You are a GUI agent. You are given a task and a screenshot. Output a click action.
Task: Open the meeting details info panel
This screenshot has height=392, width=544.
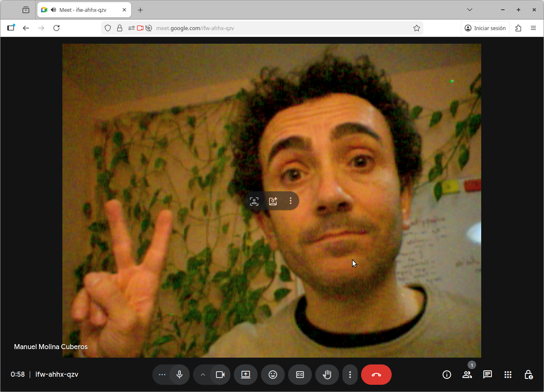point(446,375)
